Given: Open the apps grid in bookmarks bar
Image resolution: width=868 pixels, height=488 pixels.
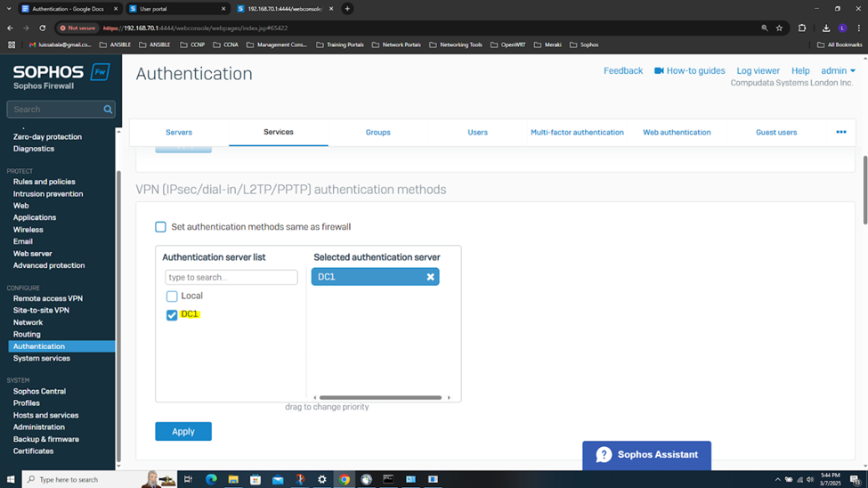Looking at the screenshot, I should tap(12, 45).
